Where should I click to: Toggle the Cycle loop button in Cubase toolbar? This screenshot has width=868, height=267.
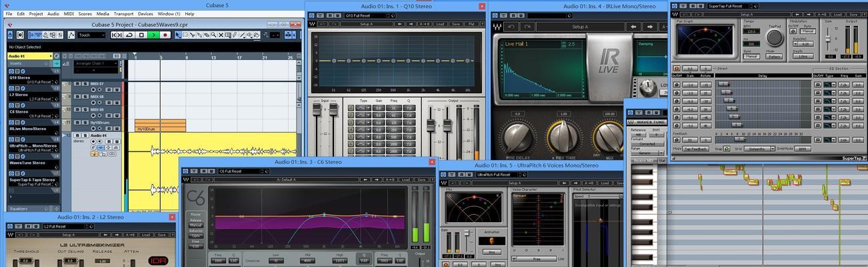click(x=129, y=35)
